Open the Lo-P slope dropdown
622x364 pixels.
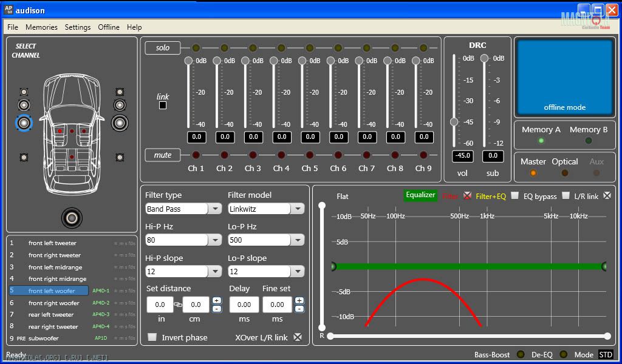298,271
